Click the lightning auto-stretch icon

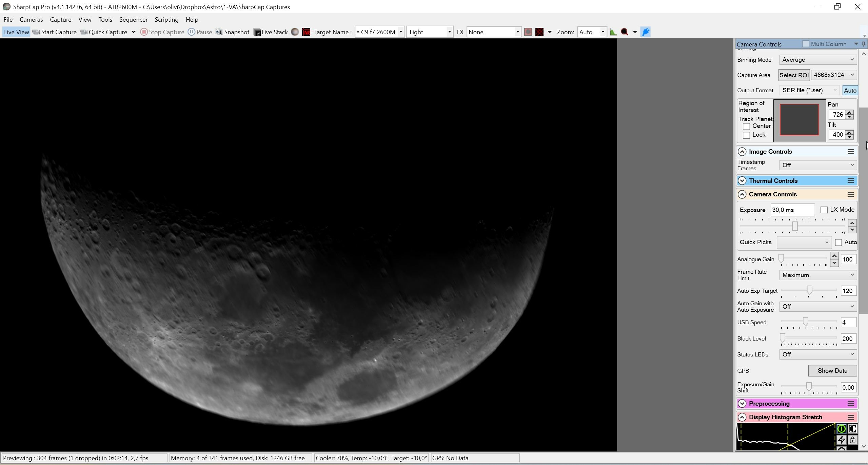coord(841,440)
